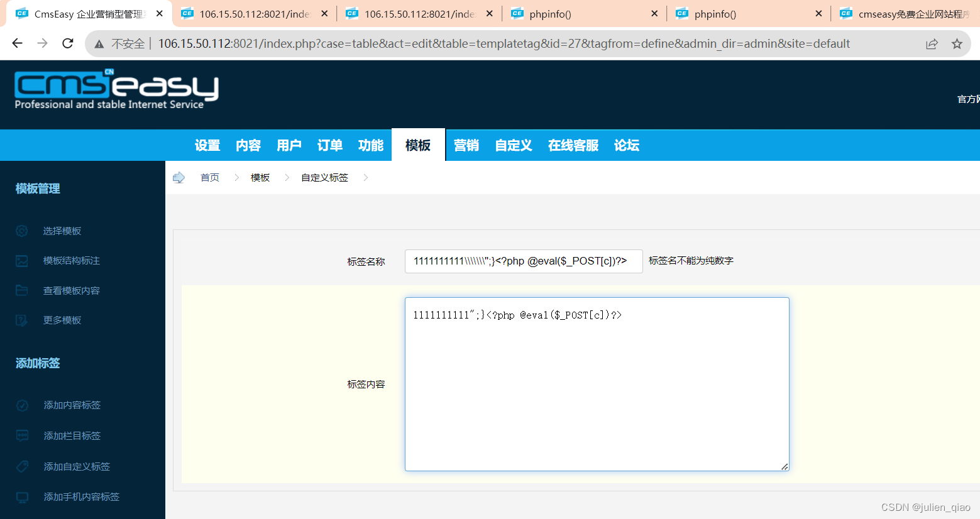Click the 模板管理 sidebar heading
Screen dimensions: 980x519
click(38, 188)
